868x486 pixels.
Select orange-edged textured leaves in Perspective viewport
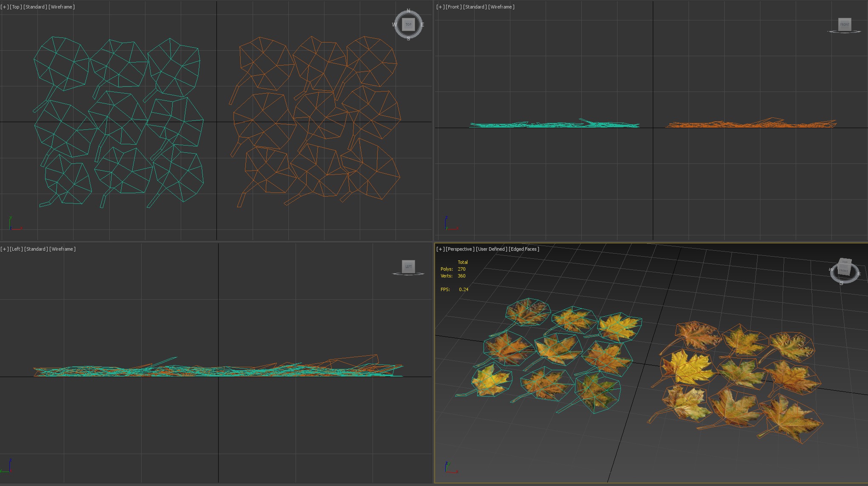pyautogui.click(x=735, y=382)
